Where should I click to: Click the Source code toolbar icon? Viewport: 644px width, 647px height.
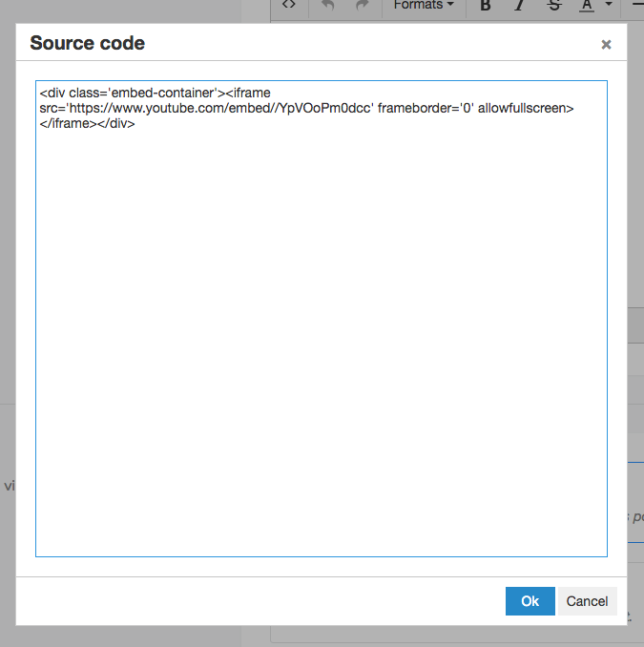(289, 5)
